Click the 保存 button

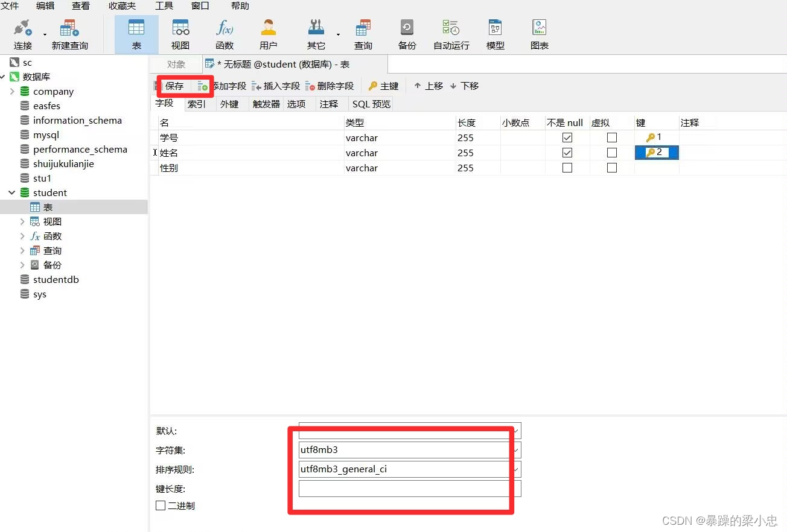point(174,86)
